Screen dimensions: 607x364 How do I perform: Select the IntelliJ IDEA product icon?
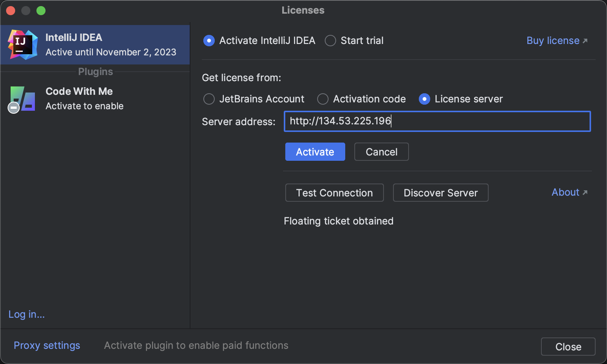coord(23,45)
